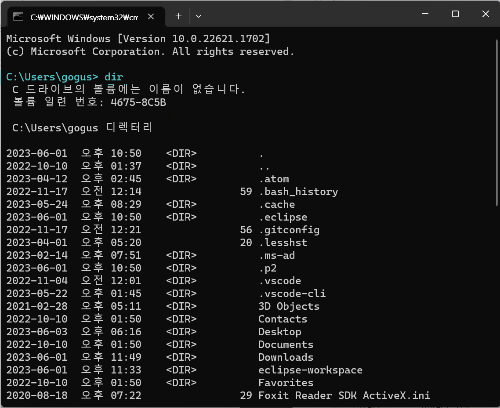Click the '.cache' directory entry
This screenshot has width=500, height=408.
tap(277, 204)
